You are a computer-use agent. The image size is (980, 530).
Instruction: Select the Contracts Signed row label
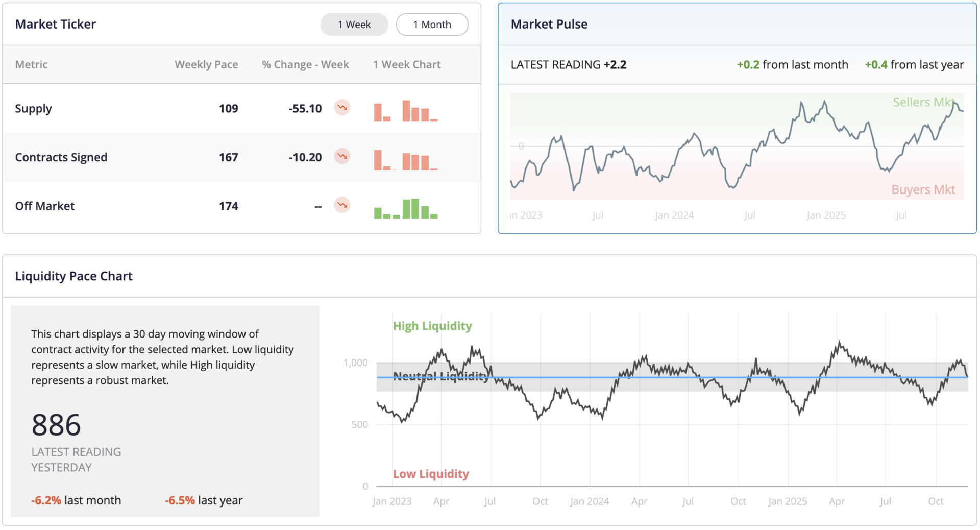point(61,157)
